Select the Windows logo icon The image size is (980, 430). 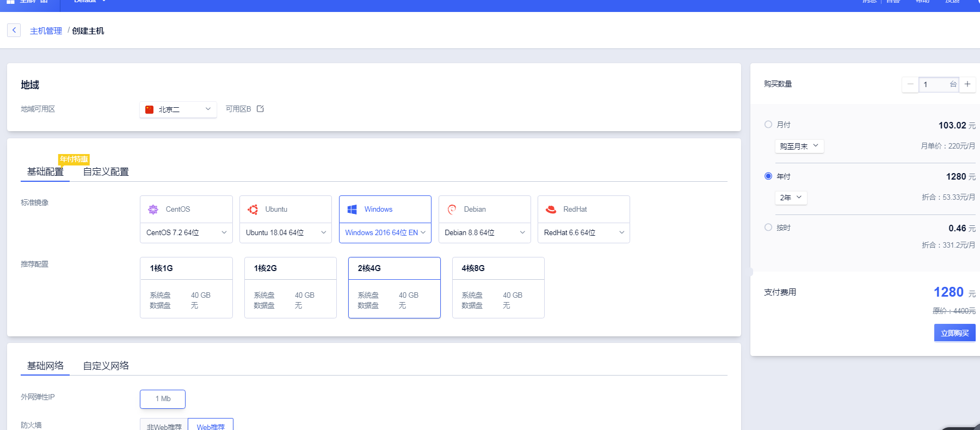click(x=352, y=210)
